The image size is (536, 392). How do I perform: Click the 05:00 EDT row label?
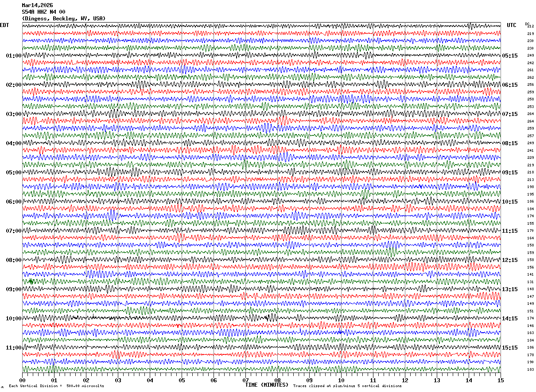pos(14,173)
